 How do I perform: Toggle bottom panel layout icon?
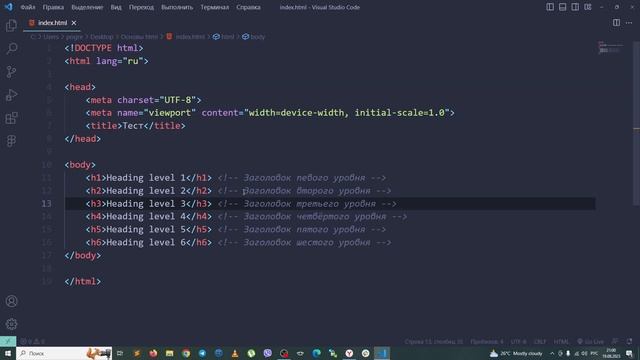point(562,7)
